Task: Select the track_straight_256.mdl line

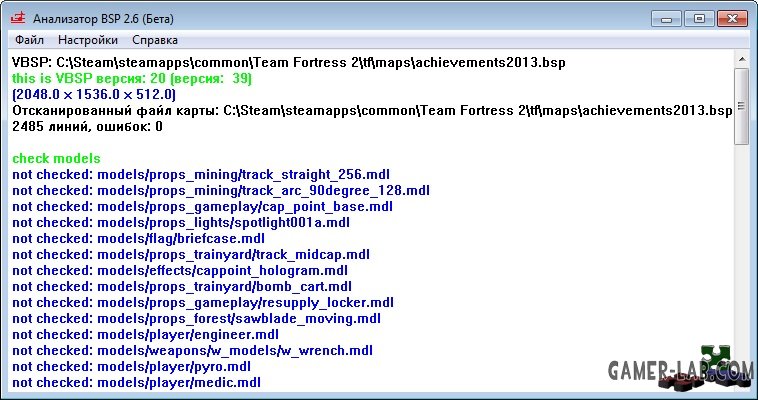Action: tap(201, 175)
